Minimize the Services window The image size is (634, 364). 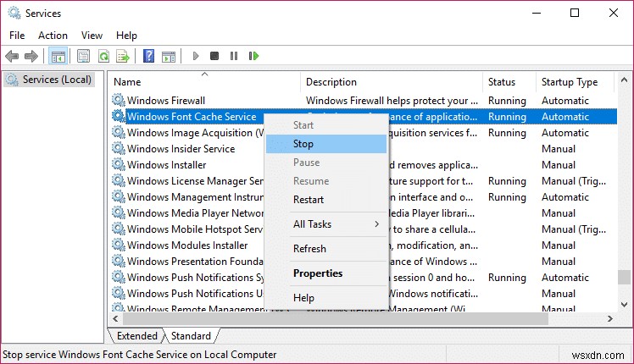point(537,13)
